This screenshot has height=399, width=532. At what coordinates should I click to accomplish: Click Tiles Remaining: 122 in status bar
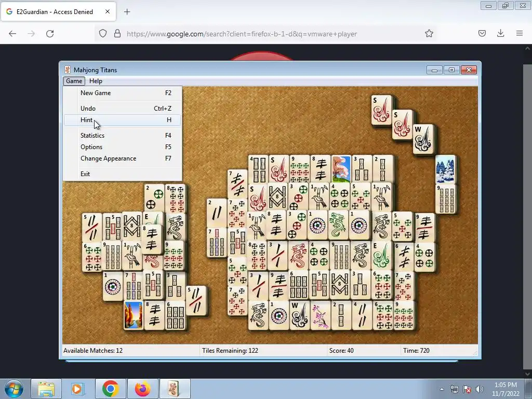tap(230, 351)
